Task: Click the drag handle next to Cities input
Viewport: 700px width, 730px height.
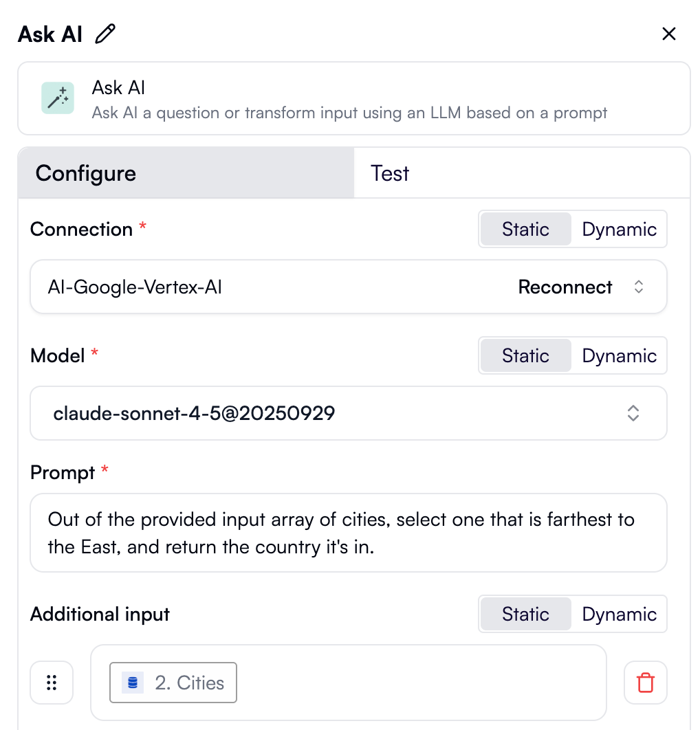Action: click(52, 683)
